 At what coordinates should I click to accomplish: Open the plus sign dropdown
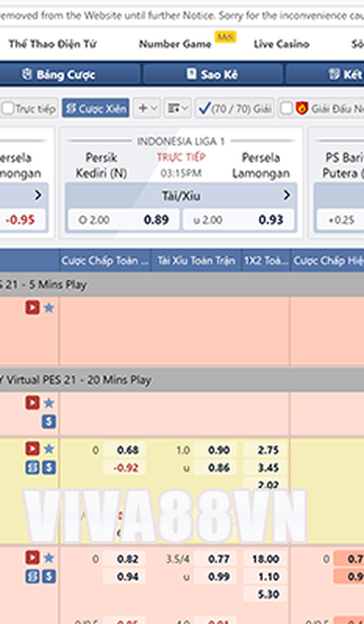tap(147, 108)
